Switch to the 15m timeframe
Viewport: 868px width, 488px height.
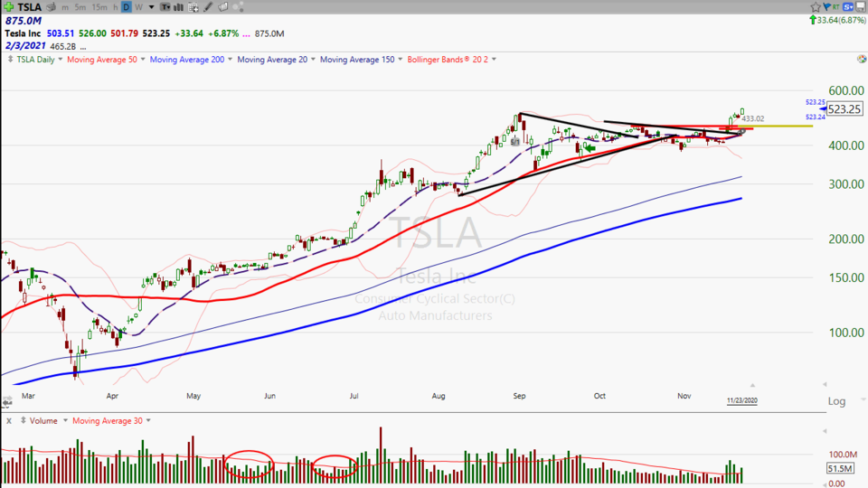click(x=99, y=7)
